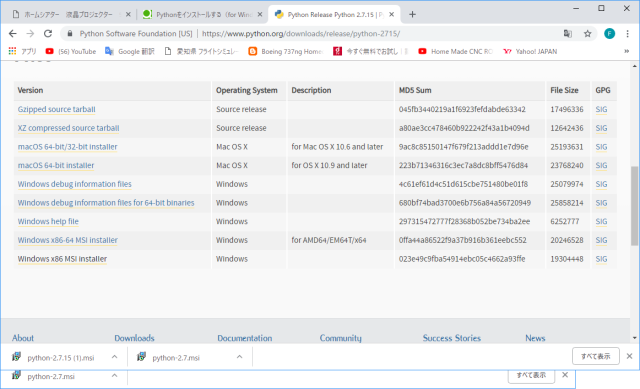Screen dimensions: 640x389
Task: Switch to the ホームシアター 液晶プロジェクター tab
Action: pyautogui.click(x=68, y=15)
